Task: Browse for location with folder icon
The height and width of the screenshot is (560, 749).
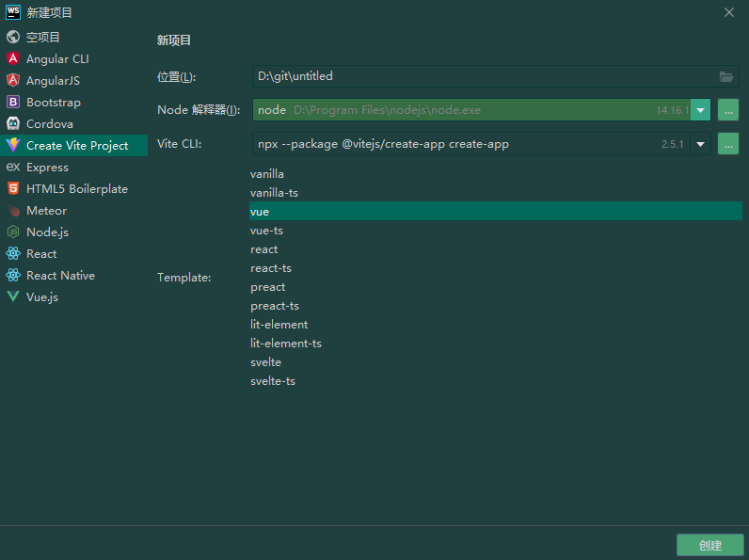Action: [x=726, y=76]
